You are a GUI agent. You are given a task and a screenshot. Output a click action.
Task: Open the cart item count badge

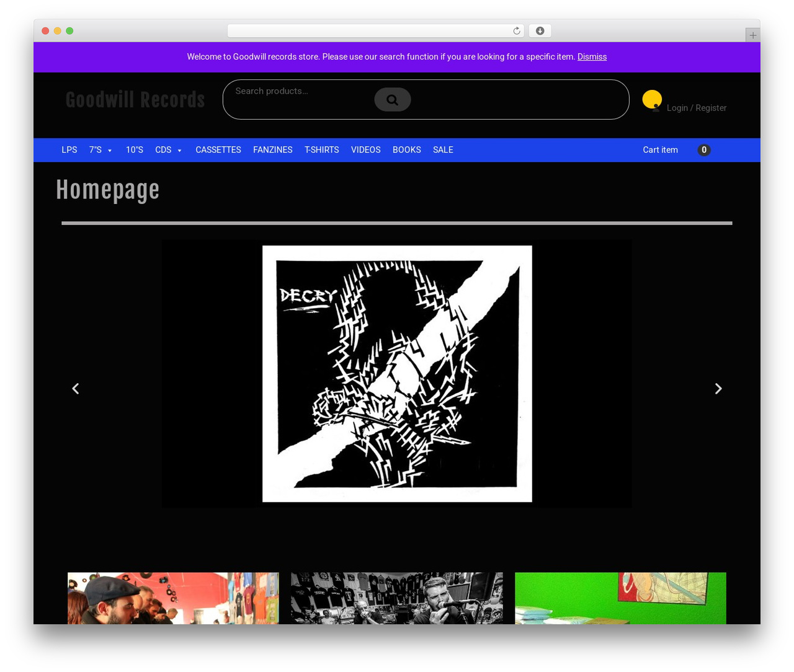tap(703, 150)
